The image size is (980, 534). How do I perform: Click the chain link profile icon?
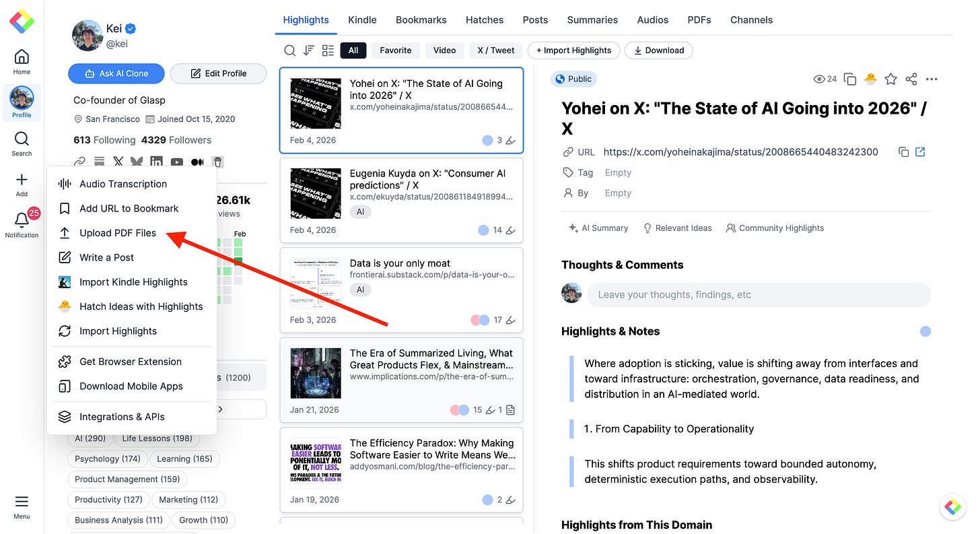80,162
